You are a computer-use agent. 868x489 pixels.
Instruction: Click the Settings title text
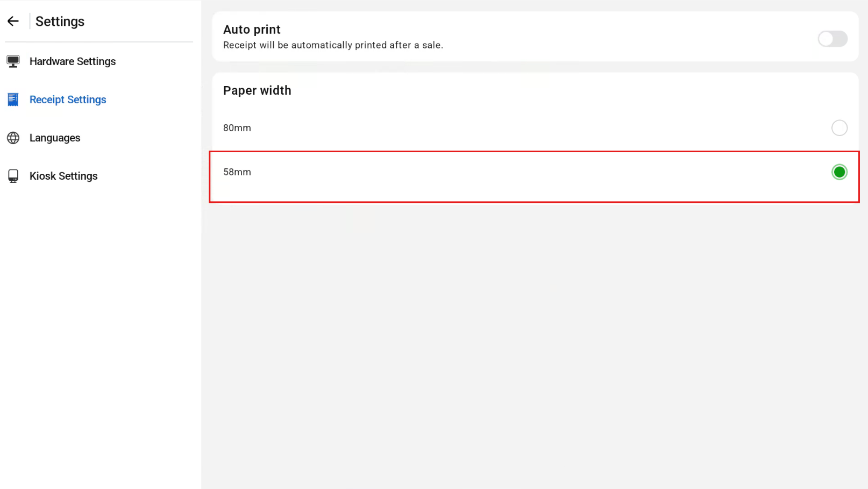click(60, 22)
